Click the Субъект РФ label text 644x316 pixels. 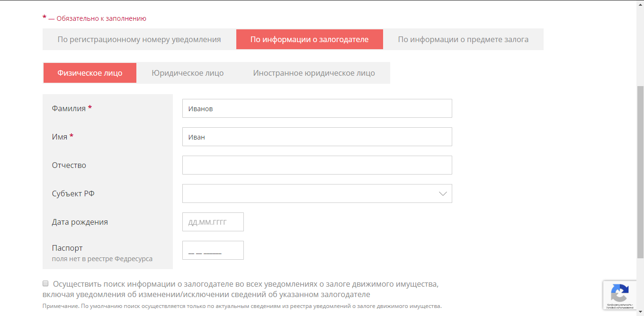click(73, 193)
